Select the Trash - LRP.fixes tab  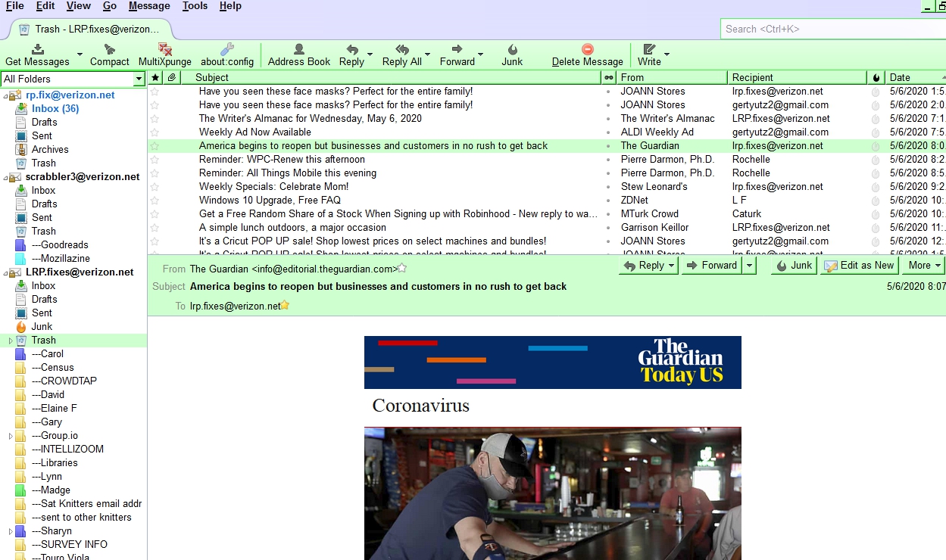click(89, 30)
